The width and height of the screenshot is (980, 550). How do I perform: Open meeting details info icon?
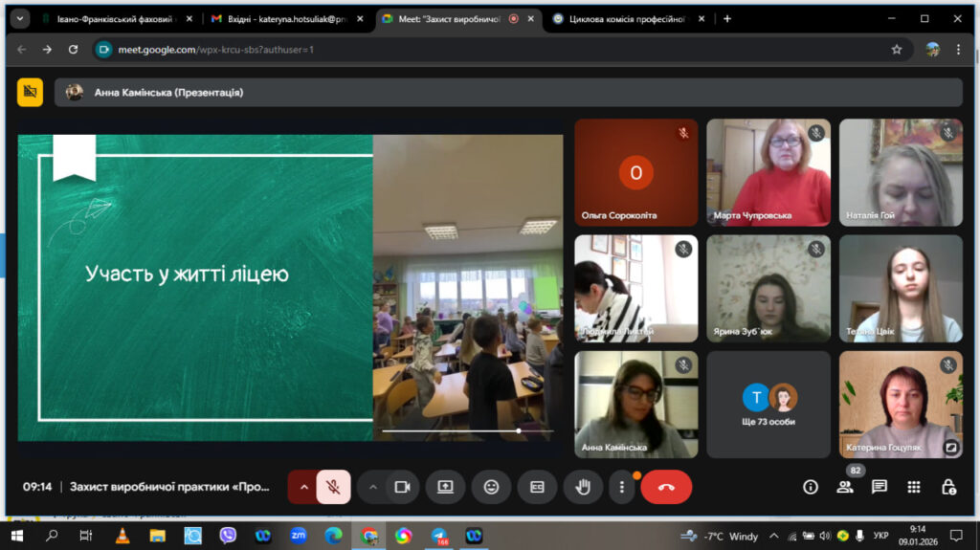point(810,487)
